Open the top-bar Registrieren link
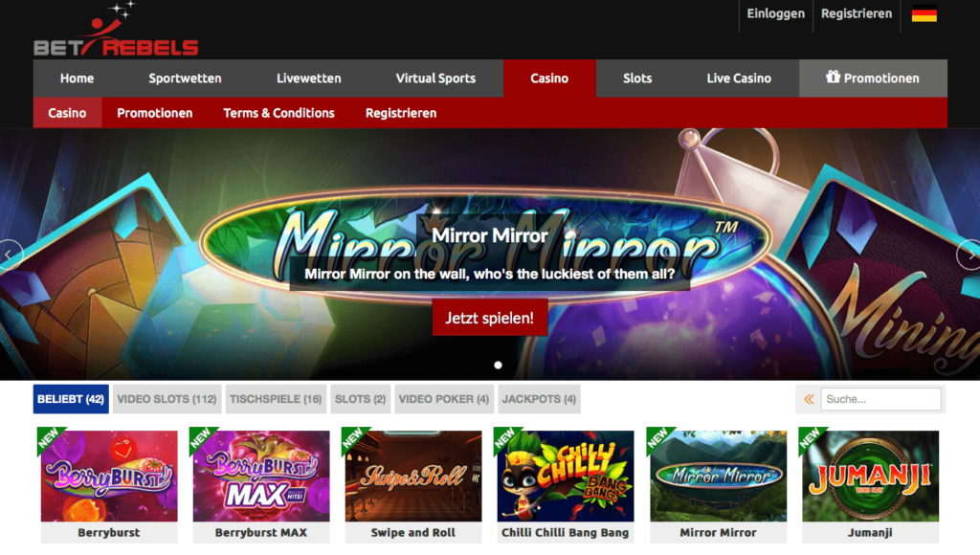 pyautogui.click(x=857, y=13)
